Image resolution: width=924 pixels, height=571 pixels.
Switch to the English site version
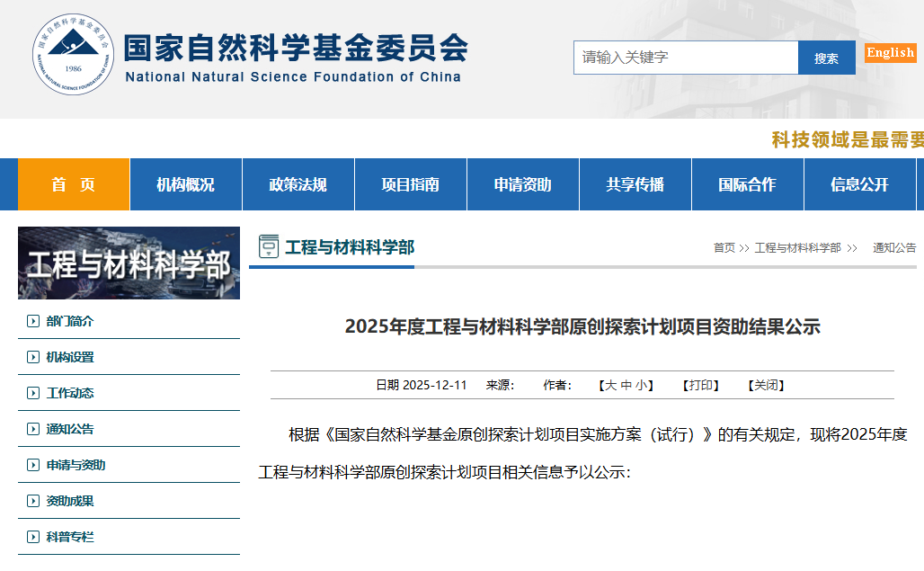pyautogui.click(x=891, y=52)
